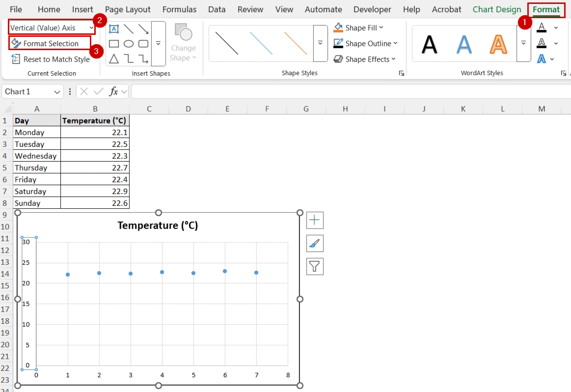Apply the blue WordArt style
571x392 pixels.
pos(464,44)
